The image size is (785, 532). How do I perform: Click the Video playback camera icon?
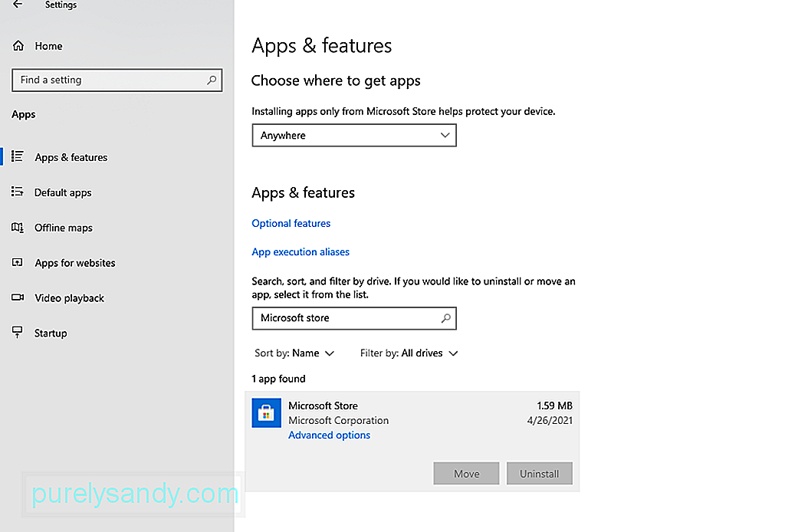18,297
